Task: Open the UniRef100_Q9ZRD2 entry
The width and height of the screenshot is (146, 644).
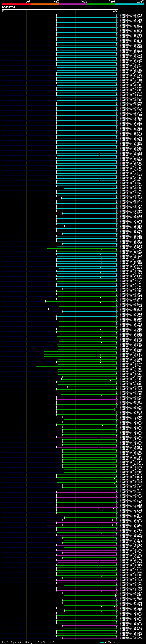Action: tap(131, 161)
